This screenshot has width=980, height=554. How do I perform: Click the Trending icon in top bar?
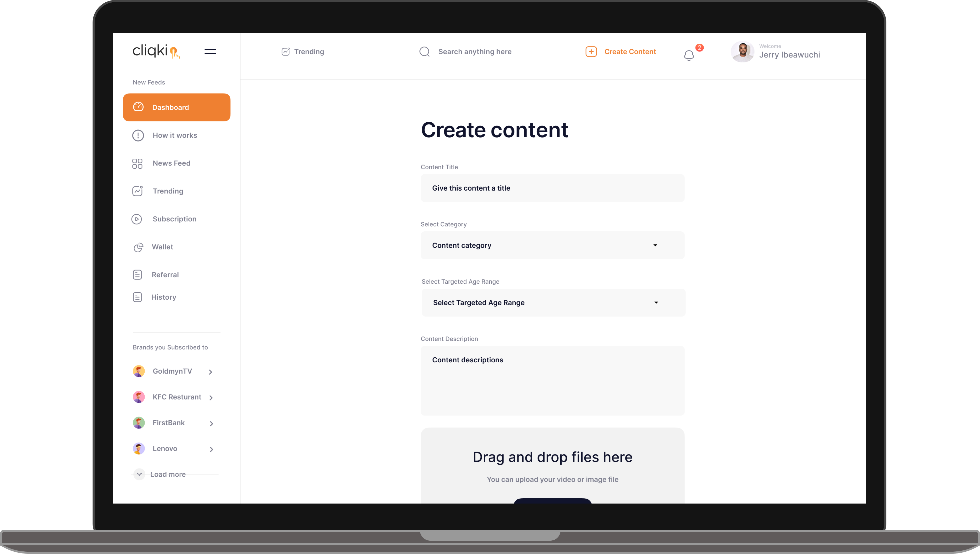tap(285, 51)
